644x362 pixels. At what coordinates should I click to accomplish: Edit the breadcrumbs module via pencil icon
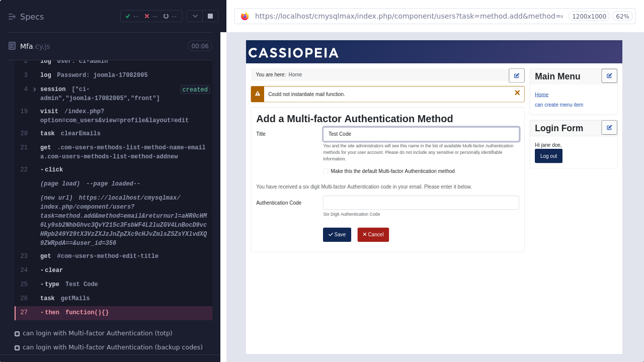tap(517, 75)
